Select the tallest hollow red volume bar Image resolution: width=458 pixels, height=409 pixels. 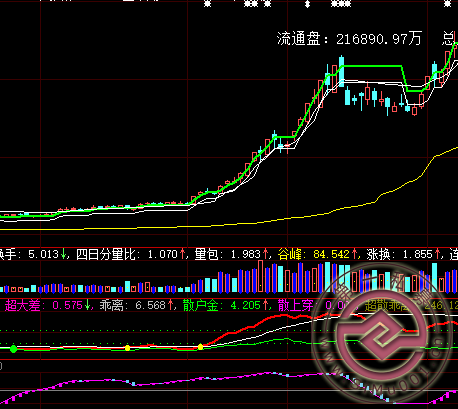[261, 276]
